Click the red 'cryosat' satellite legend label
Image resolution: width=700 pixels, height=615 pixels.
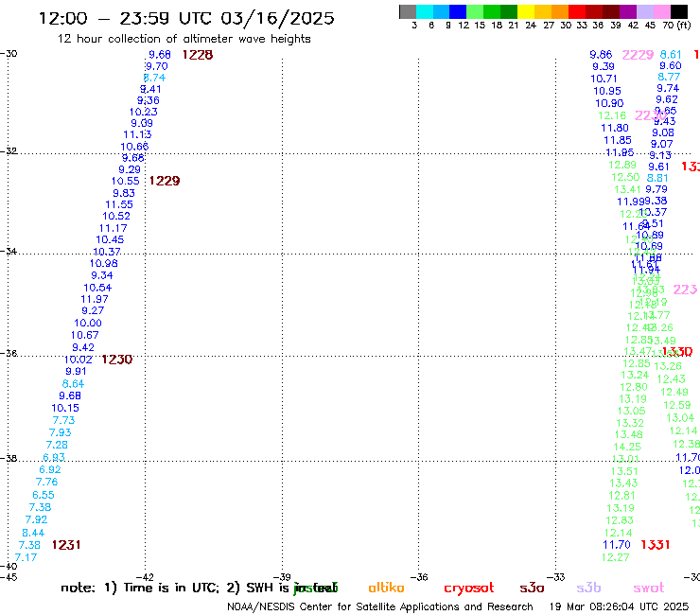coord(469,589)
